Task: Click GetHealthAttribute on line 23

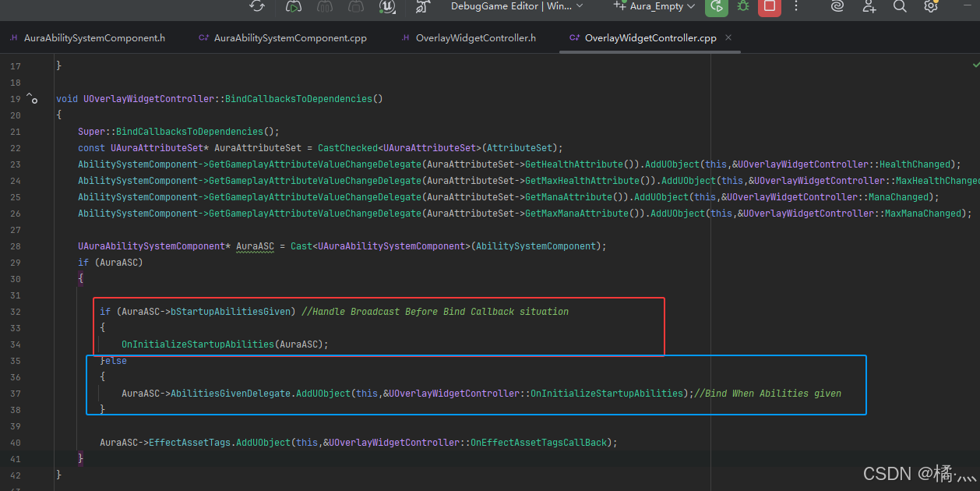Action: pos(574,164)
